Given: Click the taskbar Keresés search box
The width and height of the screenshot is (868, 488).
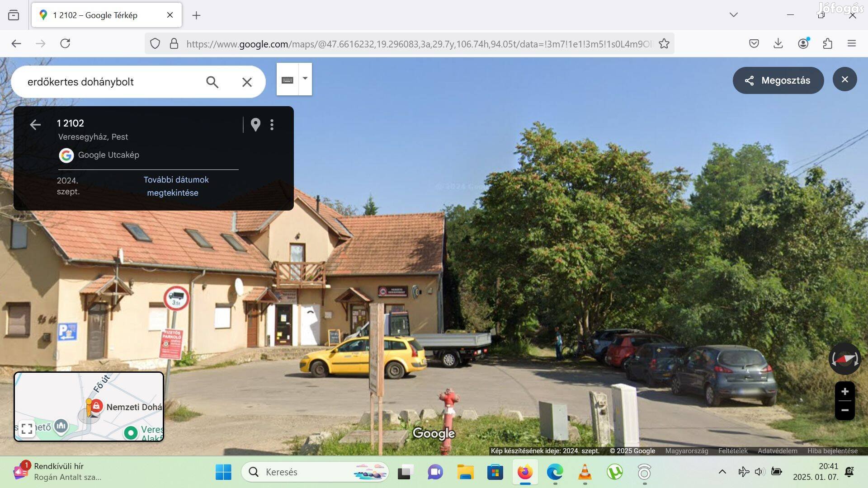Looking at the screenshot, I should tap(315, 472).
